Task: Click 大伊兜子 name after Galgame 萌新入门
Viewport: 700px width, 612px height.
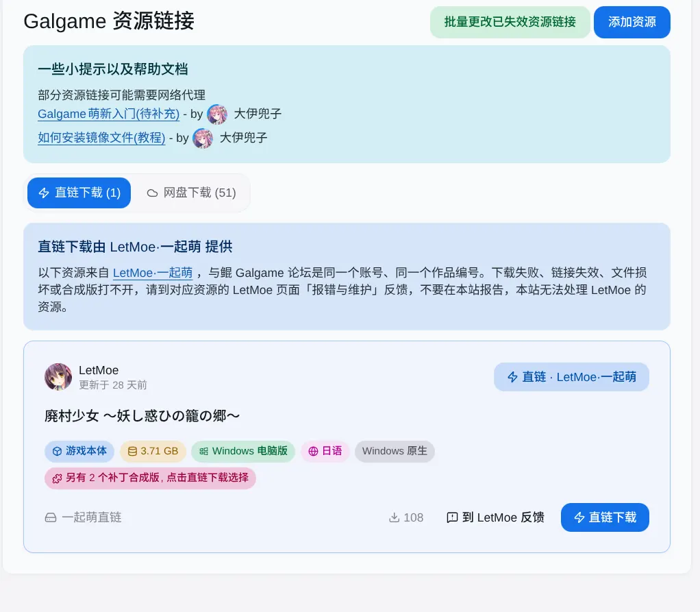Action: tap(258, 114)
